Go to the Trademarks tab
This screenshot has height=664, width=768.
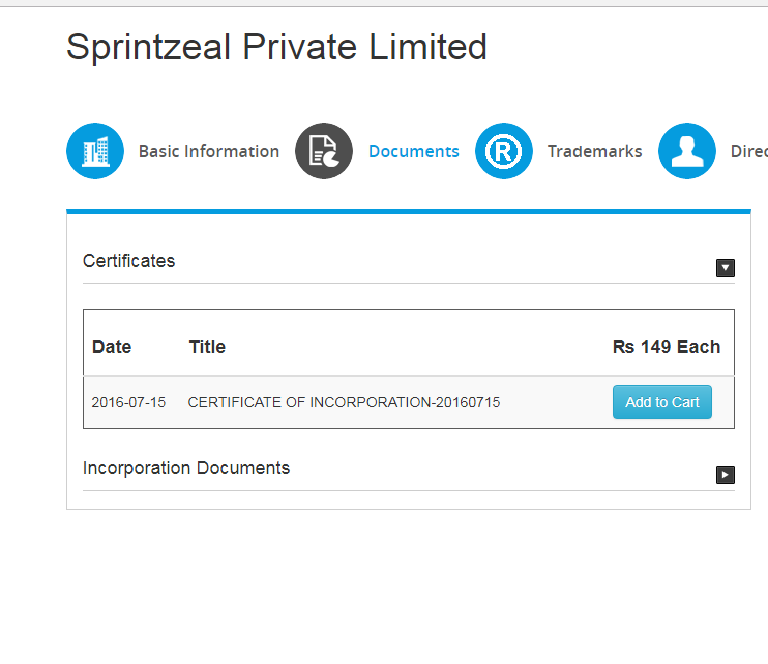(594, 152)
